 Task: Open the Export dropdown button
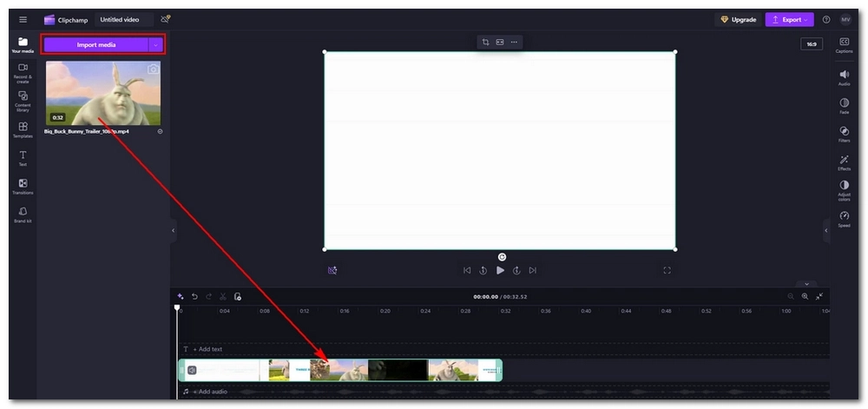coord(789,20)
